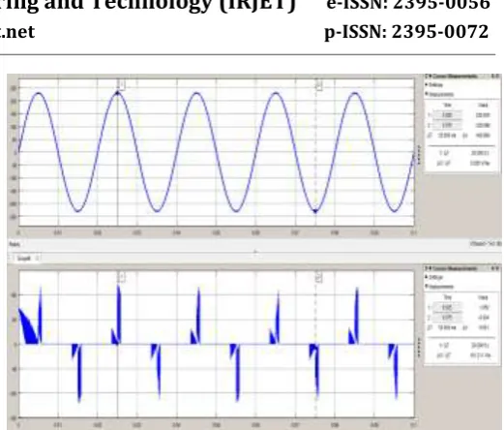The image size is (504, 430).
Task: Edit cursor 2 time field in the upper panel
Action: [x=447, y=125]
